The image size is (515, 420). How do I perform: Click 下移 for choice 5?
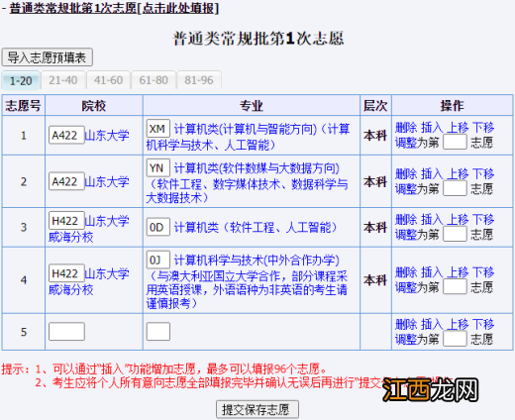[x=483, y=324]
